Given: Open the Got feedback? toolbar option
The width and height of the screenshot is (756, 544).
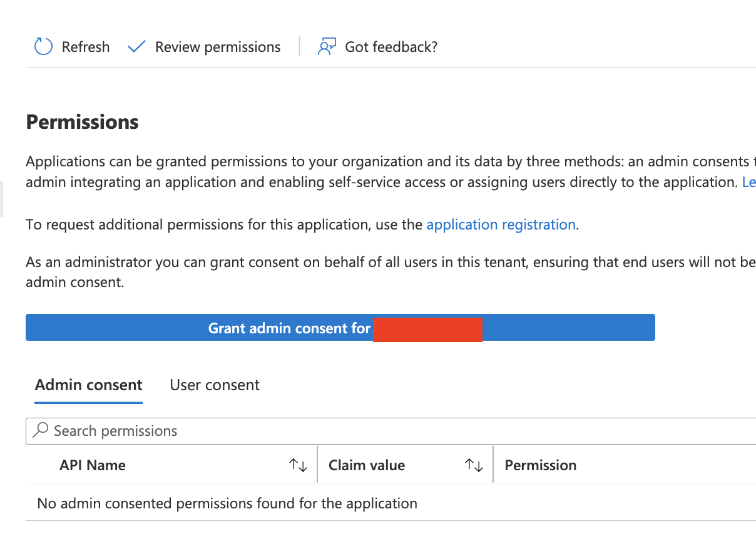Looking at the screenshot, I should (x=377, y=46).
